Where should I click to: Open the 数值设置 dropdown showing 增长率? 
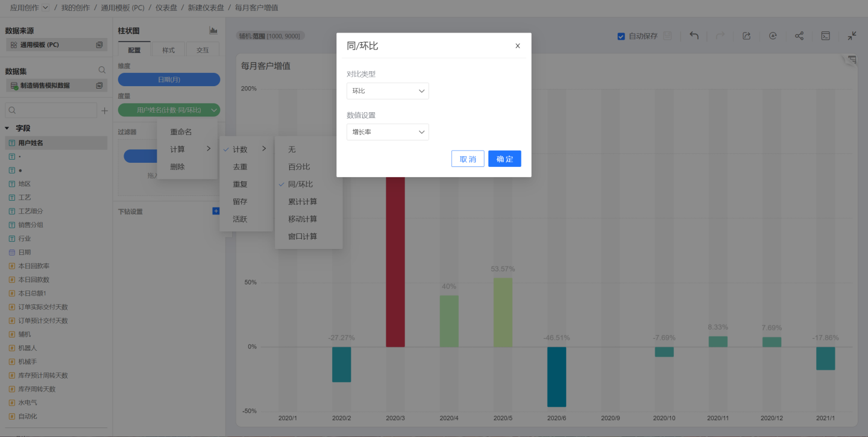pos(388,132)
